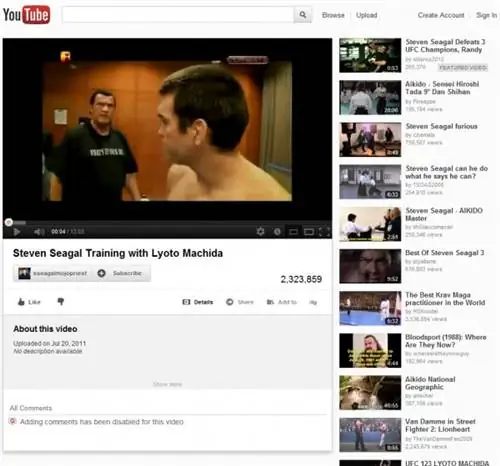Click the search magnifier button

[303, 15]
